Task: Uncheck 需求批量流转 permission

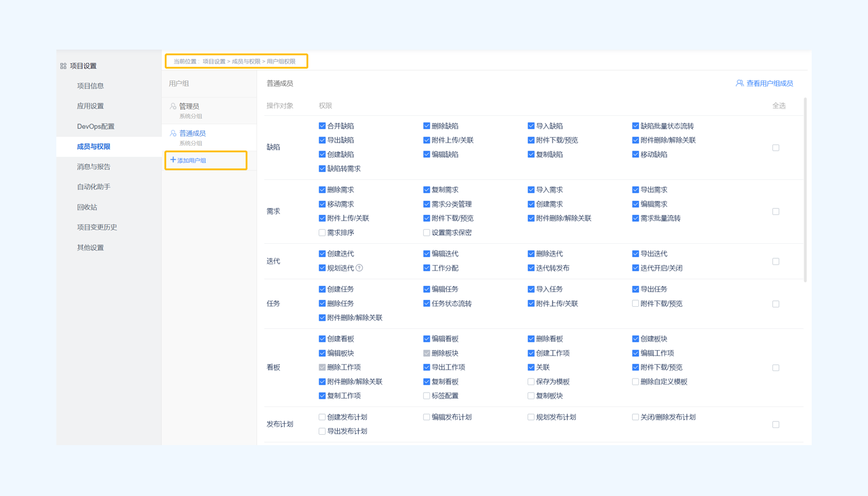Action: [x=635, y=218]
